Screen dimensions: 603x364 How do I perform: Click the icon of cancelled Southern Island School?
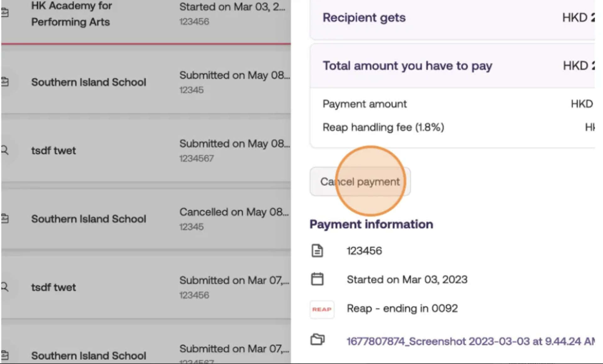pos(5,219)
